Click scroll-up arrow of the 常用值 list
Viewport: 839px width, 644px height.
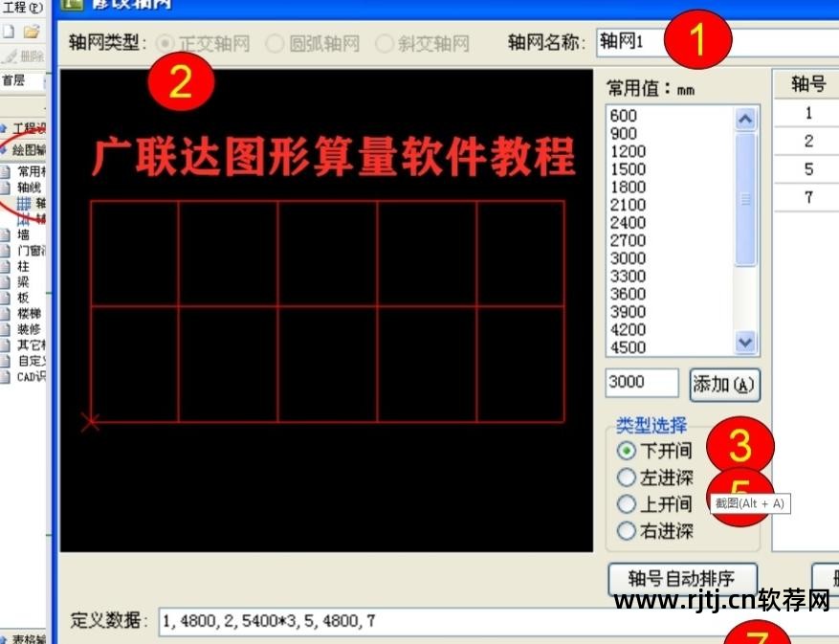pyautogui.click(x=745, y=119)
